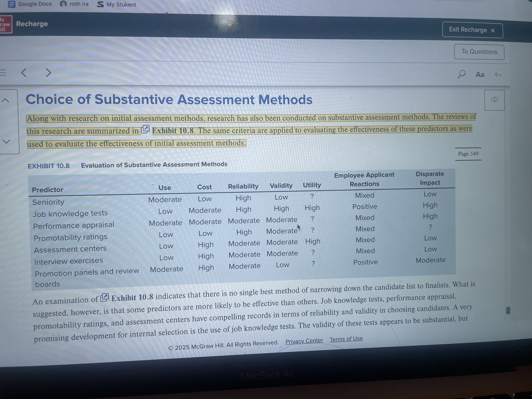Go to the next page with right arrow
This screenshot has width=532, height=399.
pyautogui.click(x=48, y=73)
